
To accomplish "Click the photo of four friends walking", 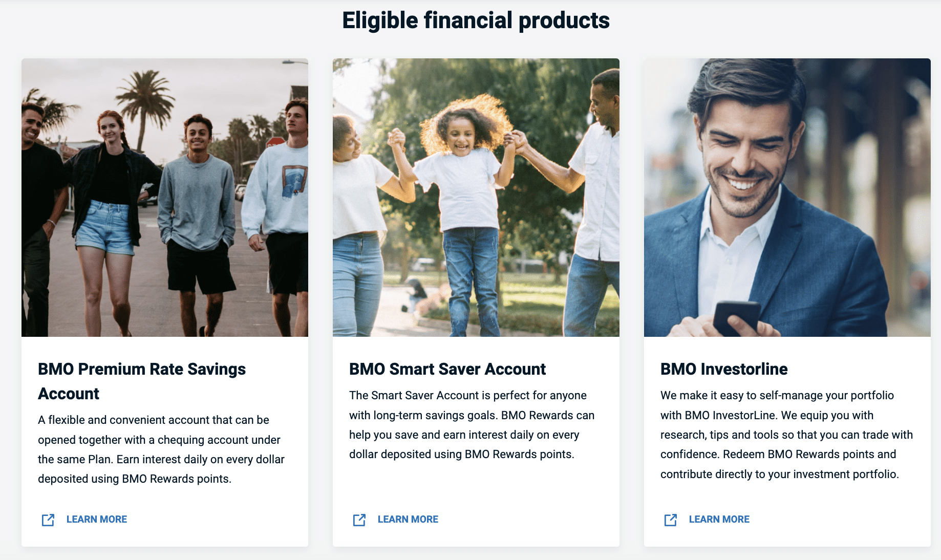I will (x=165, y=198).
